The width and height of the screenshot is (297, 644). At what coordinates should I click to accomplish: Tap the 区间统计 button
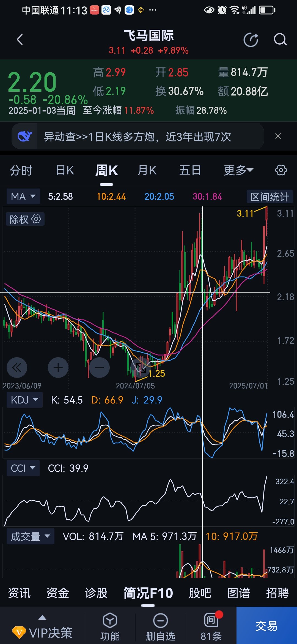270,197
